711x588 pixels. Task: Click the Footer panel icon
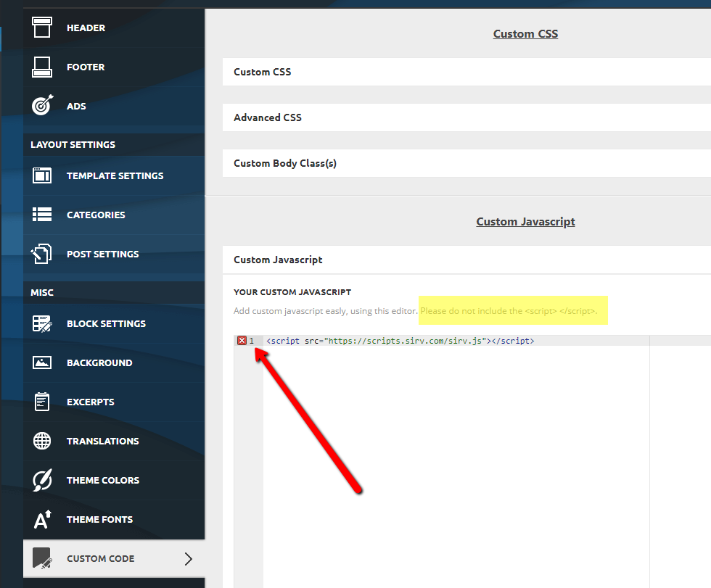pos(42,67)
